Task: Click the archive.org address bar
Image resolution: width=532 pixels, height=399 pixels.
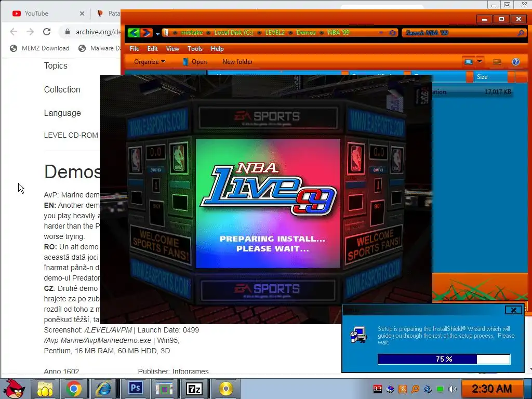Action: 98,32
